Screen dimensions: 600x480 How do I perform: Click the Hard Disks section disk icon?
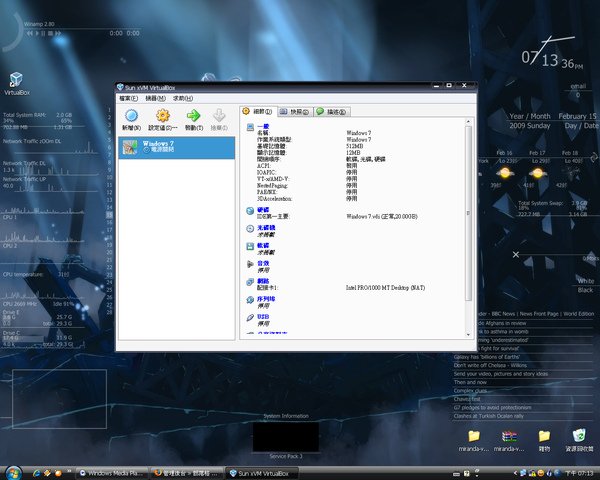(250, 211)
